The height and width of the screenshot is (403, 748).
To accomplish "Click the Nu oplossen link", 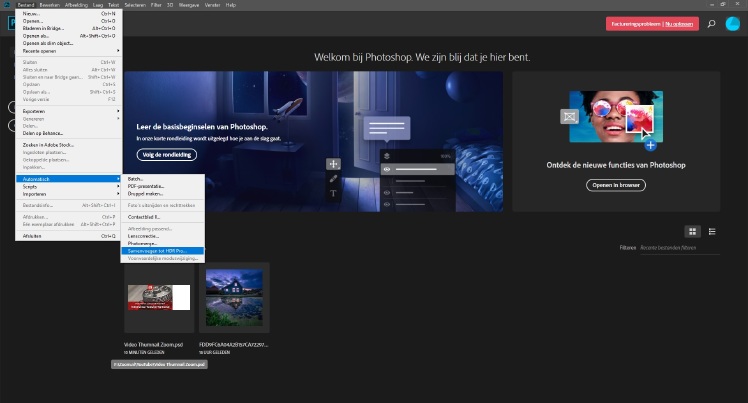I will (679, 24).
